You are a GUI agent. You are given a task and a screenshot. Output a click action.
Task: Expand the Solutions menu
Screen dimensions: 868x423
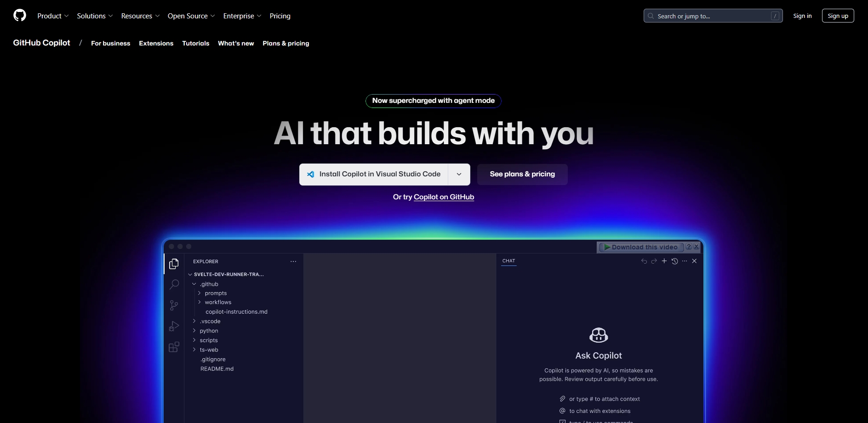tap(95, 16)
